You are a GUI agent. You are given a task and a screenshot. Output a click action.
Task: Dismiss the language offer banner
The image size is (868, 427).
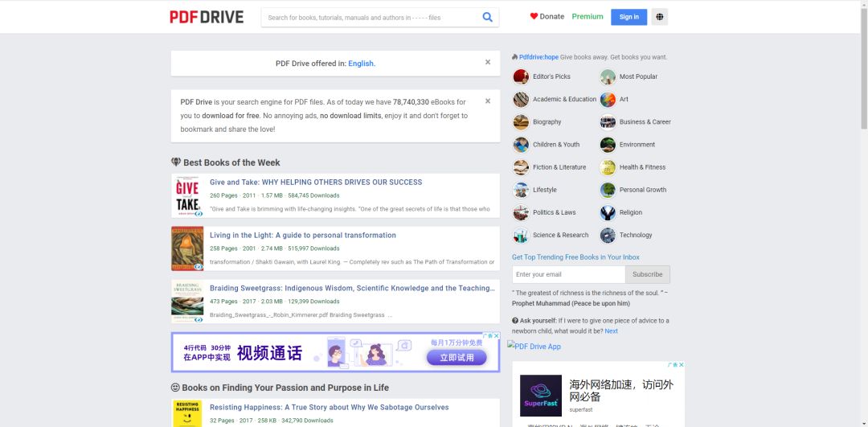click(x=488, y=62)
